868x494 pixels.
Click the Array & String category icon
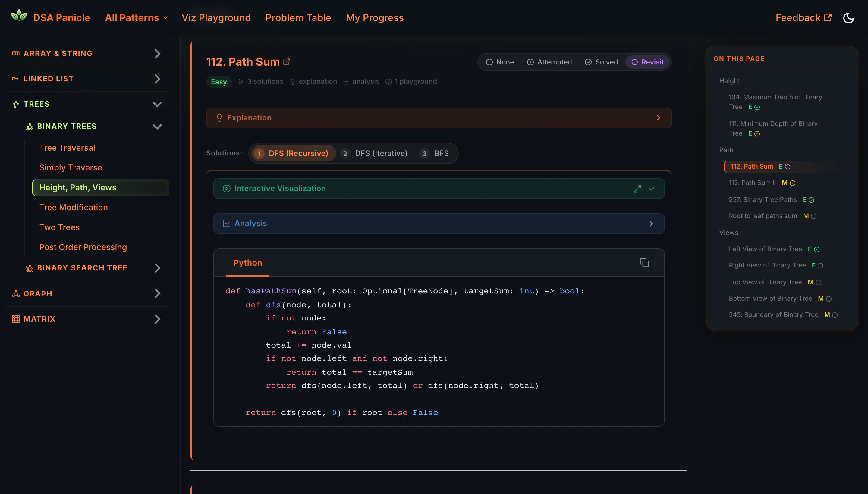coord(16,53)
